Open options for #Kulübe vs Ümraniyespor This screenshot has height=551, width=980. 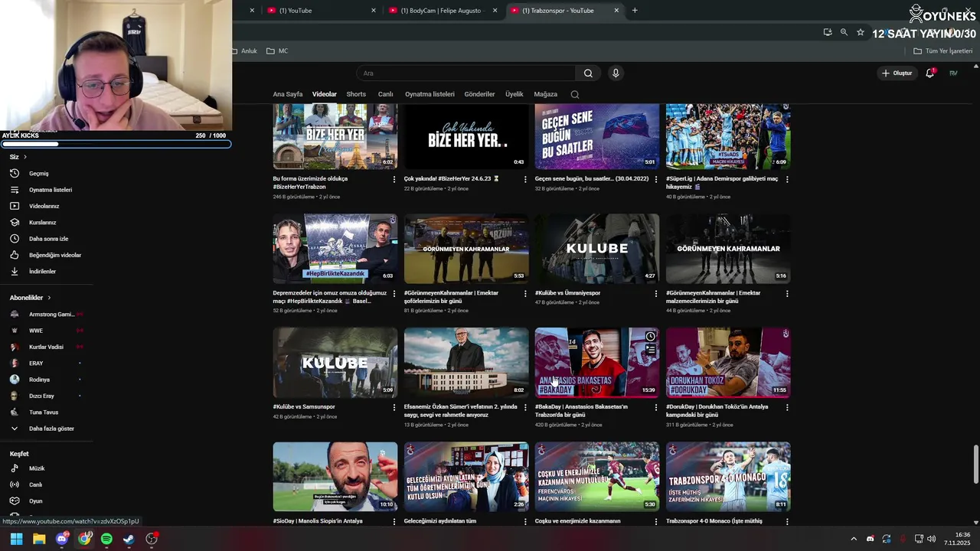[x=656, y=293]
